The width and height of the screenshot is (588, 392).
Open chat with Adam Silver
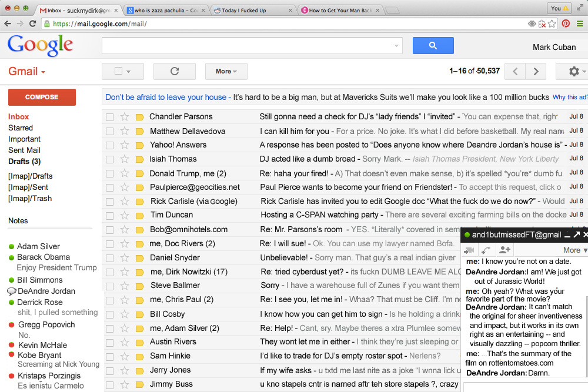[x=38, y=247]
